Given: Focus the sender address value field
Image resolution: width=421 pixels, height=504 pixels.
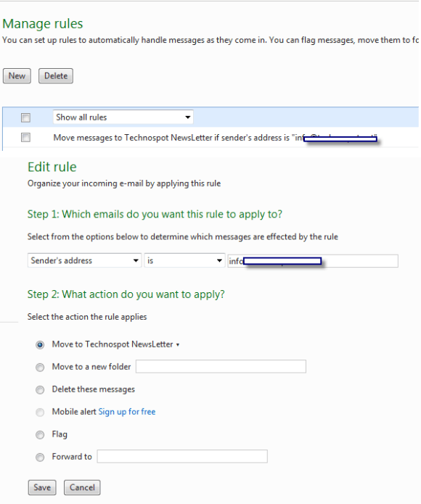Looking at the screenshot, I should [x=313, y=260].
